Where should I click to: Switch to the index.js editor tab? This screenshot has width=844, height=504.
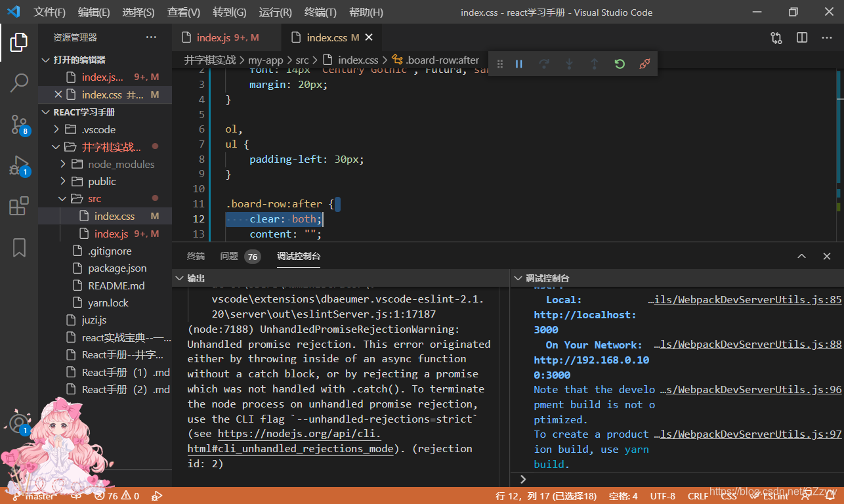[x=226, y=37]
